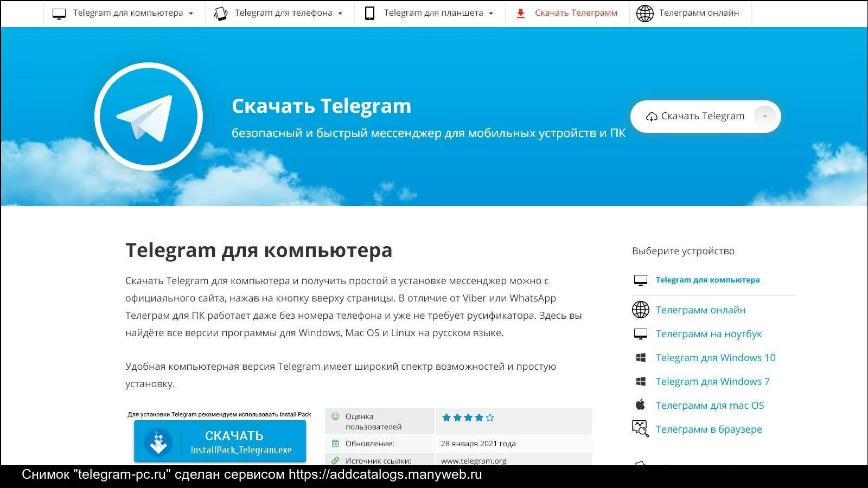868x488 pixels.
Task: Click the phone icon in top navigation
Action: click(x=220, y=14)
